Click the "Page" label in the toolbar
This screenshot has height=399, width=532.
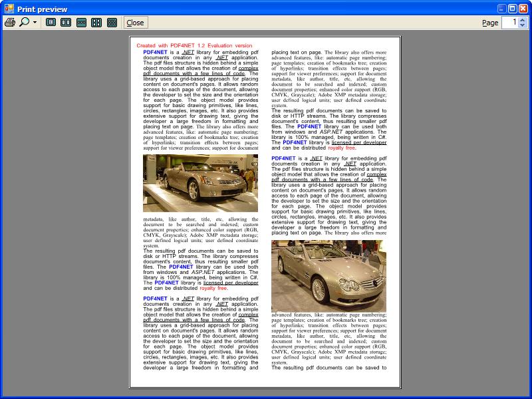pos(490,23)
